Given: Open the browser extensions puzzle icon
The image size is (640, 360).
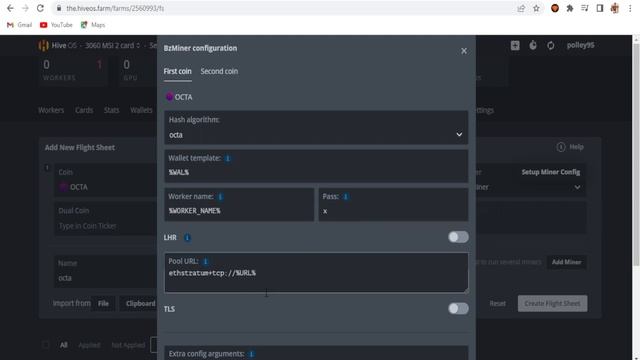Looking at the screenshot, I should pos(570,8).
